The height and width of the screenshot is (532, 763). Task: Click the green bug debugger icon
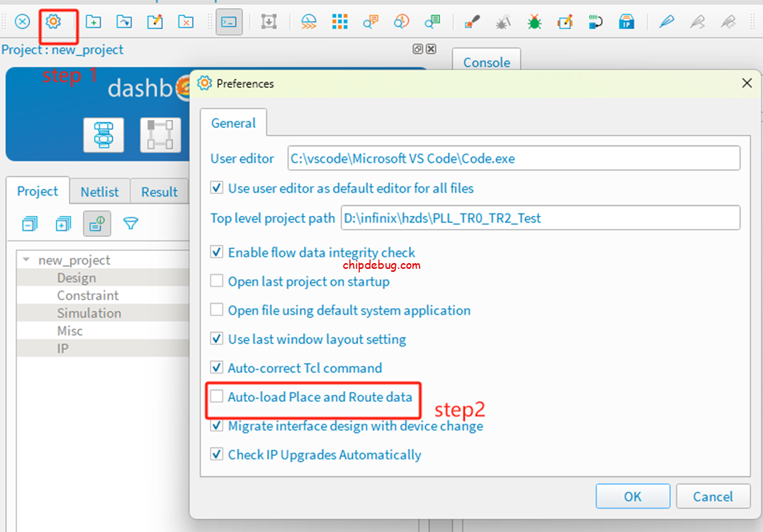(535, 22)
